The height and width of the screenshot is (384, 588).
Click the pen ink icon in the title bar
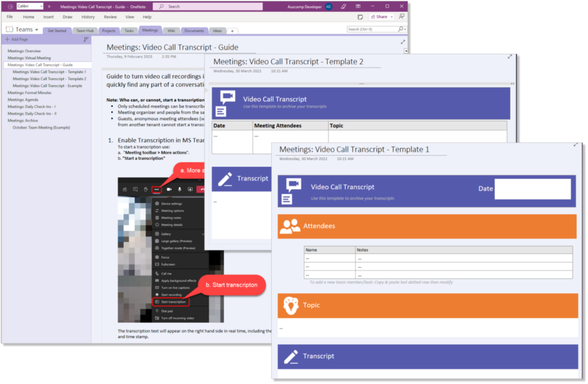point(343,6)
